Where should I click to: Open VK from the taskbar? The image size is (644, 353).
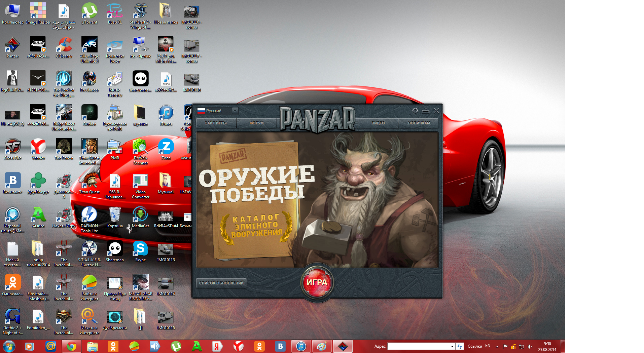280,346
